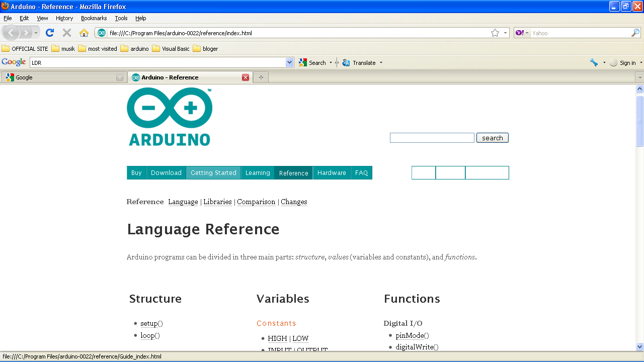644x362 pixels.
Task: Open the Tools menu
Action: pos(121,18)
